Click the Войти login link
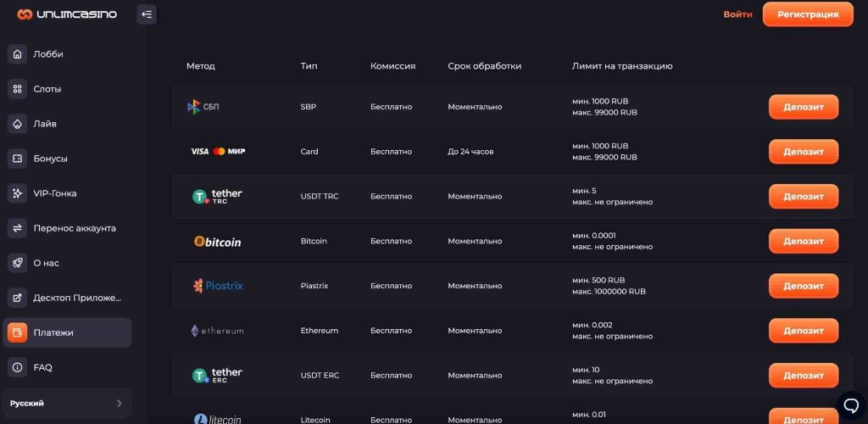Image resolution: width=868 pixels, height=424 pixels. [x=737, y=14]
